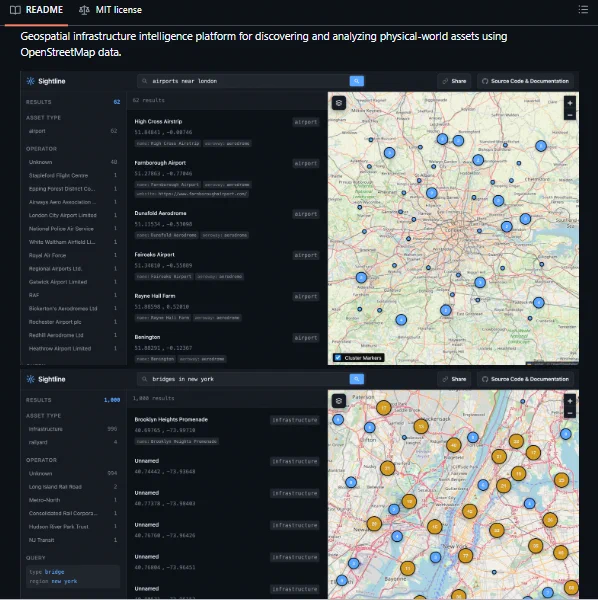Screen dimensions: 598x600
Task: Zoom out with minus on London map
Action: point(570,115)
